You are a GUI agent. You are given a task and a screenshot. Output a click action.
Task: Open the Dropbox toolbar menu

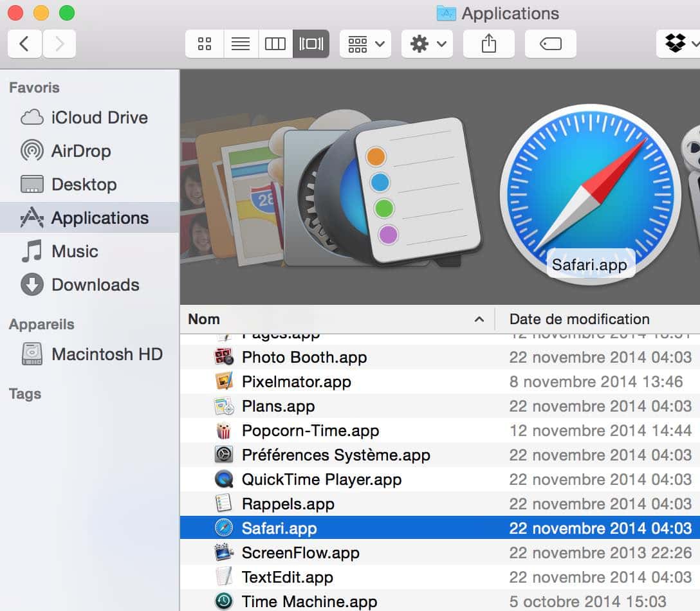click(679, 44)
